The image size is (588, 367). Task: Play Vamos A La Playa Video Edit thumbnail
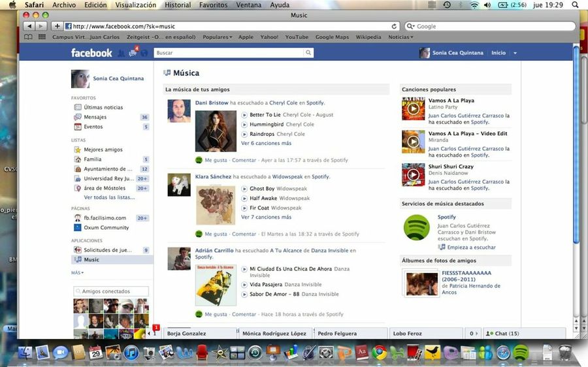click(x=414, y=142)
